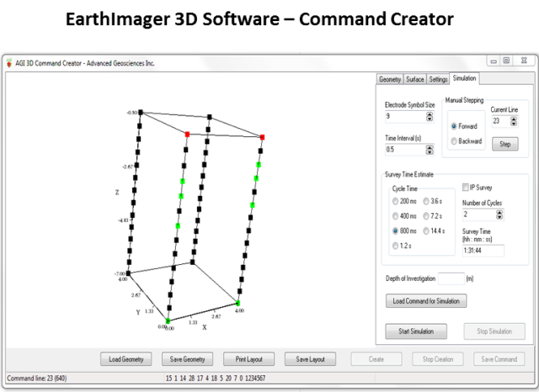Switch to the Simulation tab

coord(464,78)
